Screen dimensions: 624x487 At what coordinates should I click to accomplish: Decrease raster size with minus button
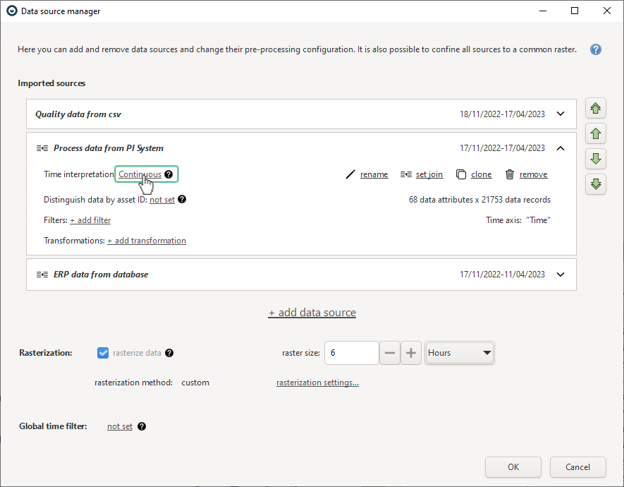pyautogui.click(x=390, y=353)
